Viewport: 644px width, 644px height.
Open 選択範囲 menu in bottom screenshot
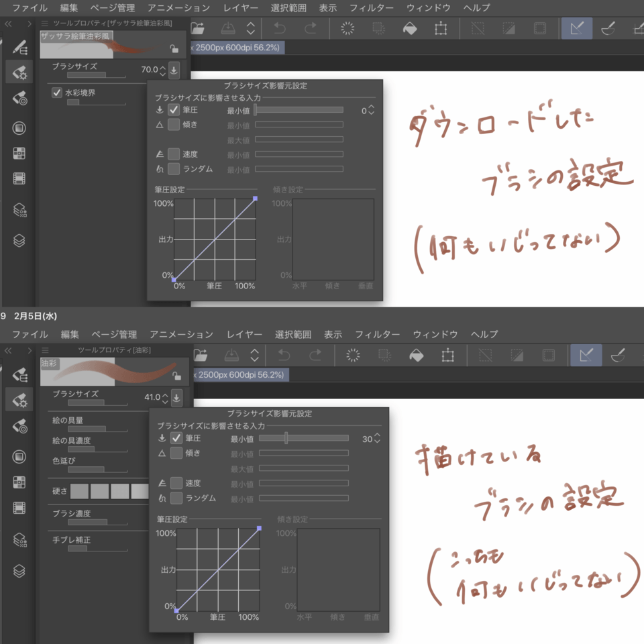[x=293, y=334]
